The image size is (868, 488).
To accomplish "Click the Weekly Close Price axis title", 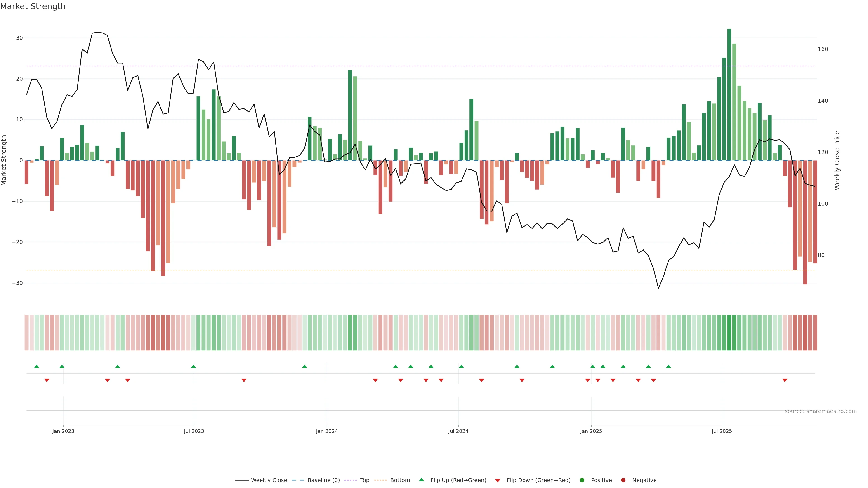I will click(x=837, y=160).
